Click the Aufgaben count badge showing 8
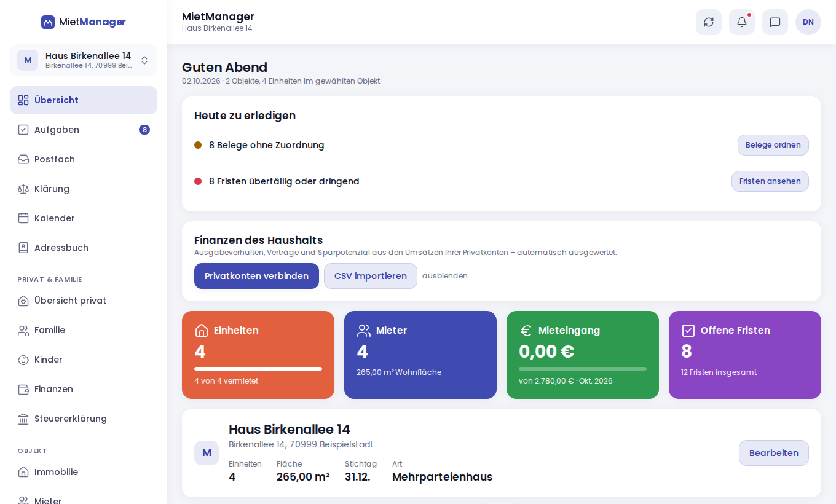 [x=144, y=130]
